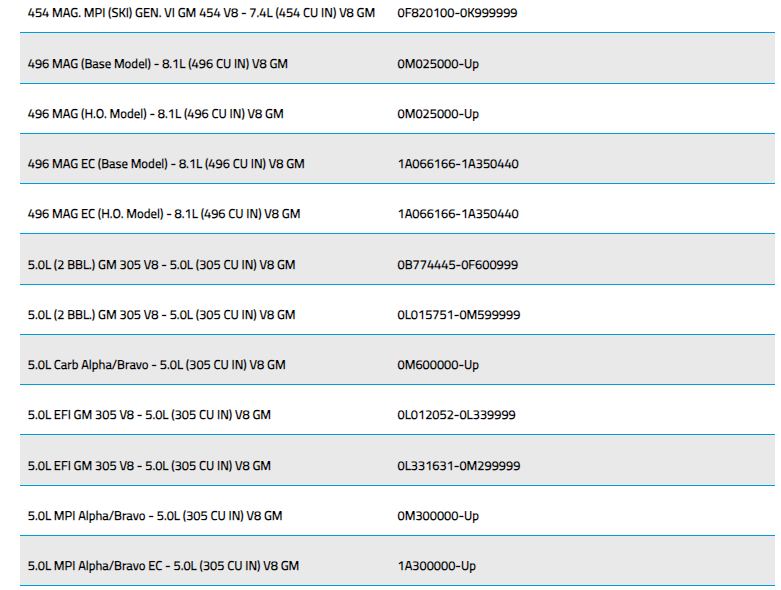
Task: Click 0M025000-Up in the 496 MAG (H.O. Model) row
Action: 438,114
